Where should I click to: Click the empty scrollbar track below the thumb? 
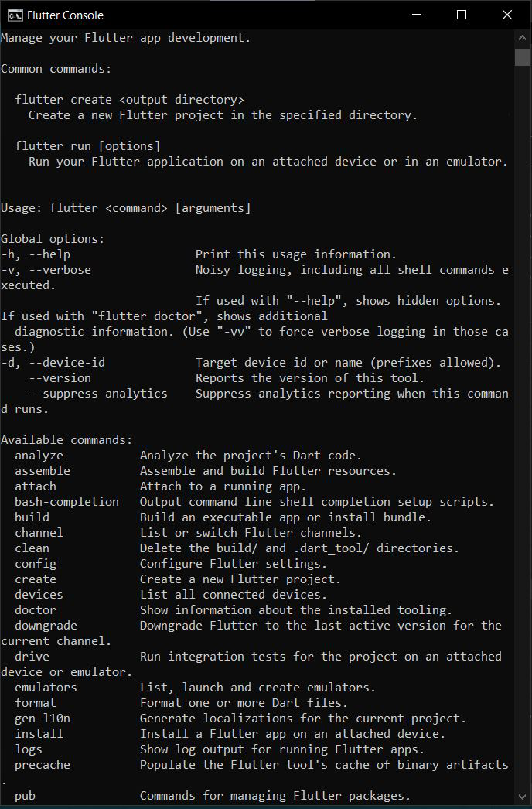pyautogui.click(x=522, y=428)
